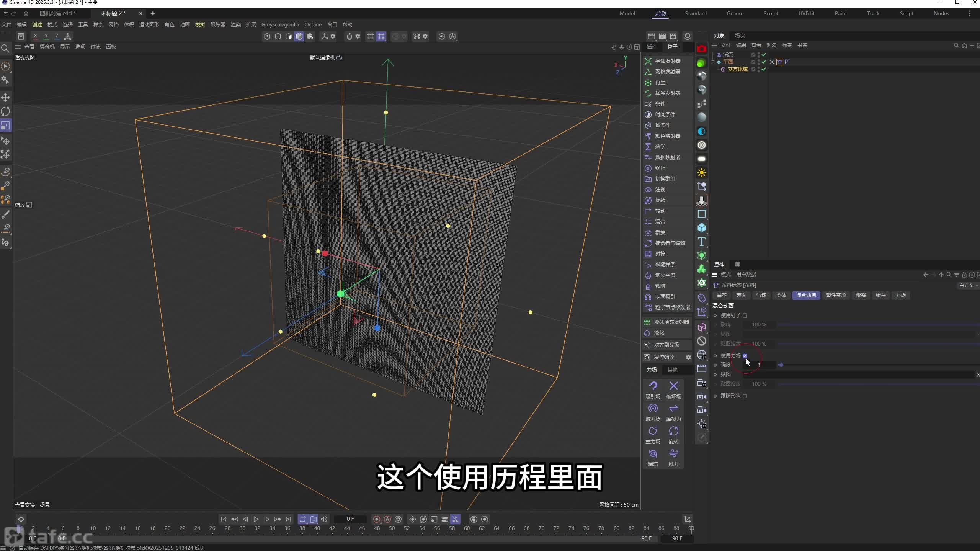The image size is (980, 551).
Task: Select the Rotate tool in left toolbar
Action: coord(6,111)
